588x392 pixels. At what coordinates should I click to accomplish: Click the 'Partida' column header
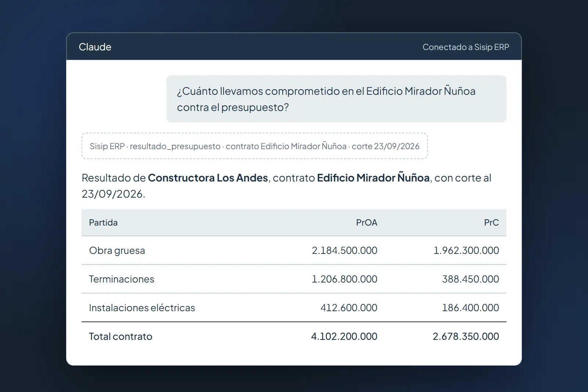pyautogui.click(x=103, y=223)
